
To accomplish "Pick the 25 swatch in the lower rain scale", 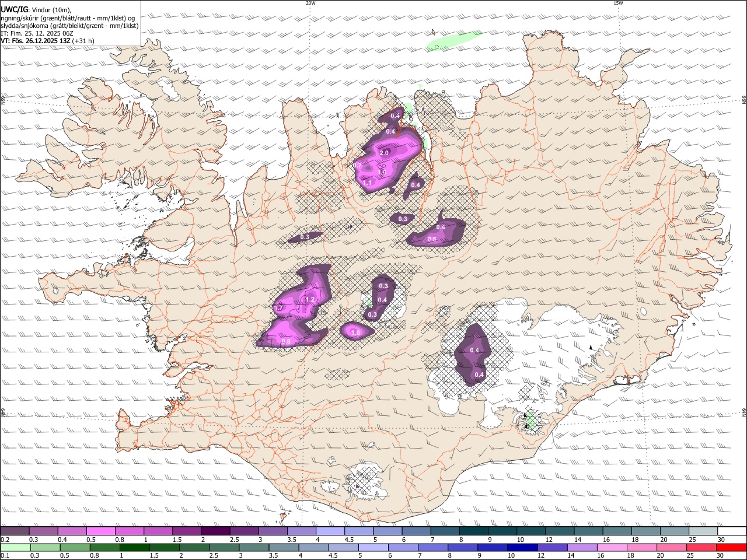I will (x=701, y=547).
